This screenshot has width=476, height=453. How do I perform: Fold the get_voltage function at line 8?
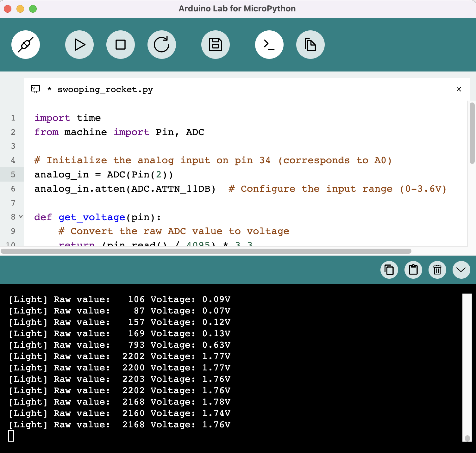(21, 217)
